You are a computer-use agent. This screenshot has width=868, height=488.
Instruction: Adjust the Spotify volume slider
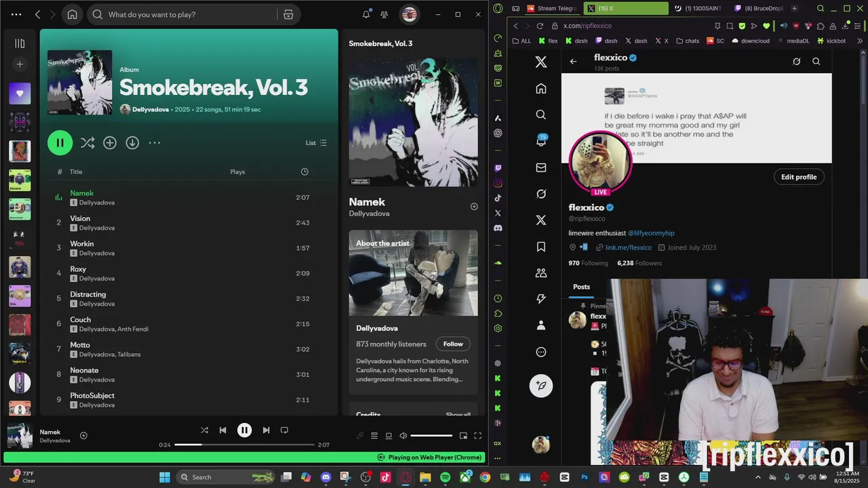click(x=431, y=436)
